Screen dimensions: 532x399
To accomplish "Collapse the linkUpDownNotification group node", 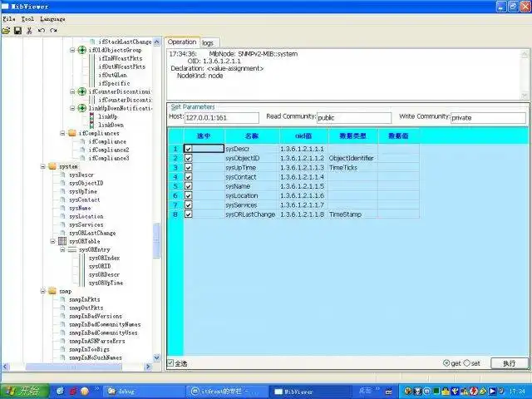I will click(72, 108).
